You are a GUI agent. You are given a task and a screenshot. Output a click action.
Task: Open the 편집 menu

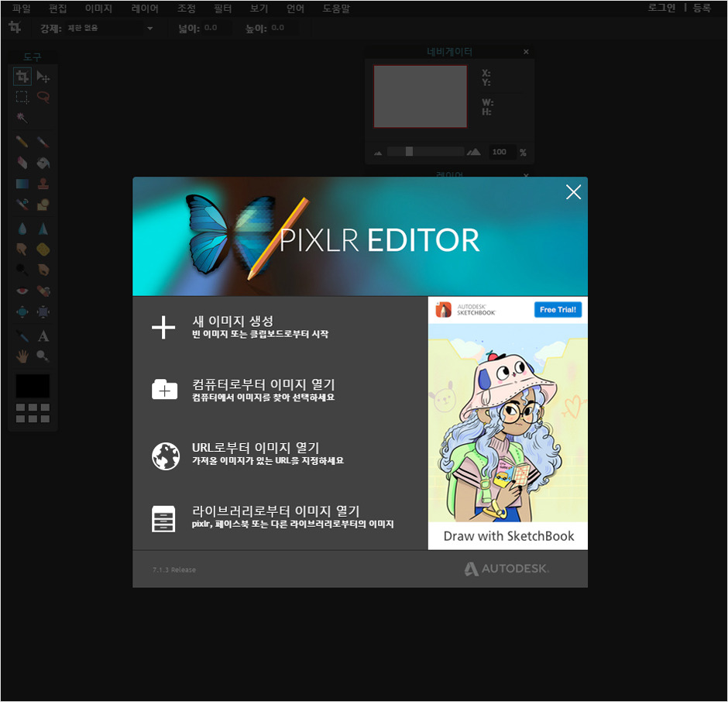pos(58,9)
